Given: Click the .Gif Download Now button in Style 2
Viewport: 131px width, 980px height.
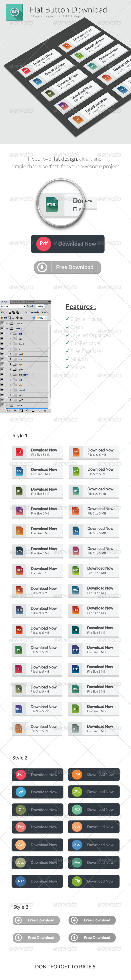Looking at the screenshot, I should click(x=37, y=810).
